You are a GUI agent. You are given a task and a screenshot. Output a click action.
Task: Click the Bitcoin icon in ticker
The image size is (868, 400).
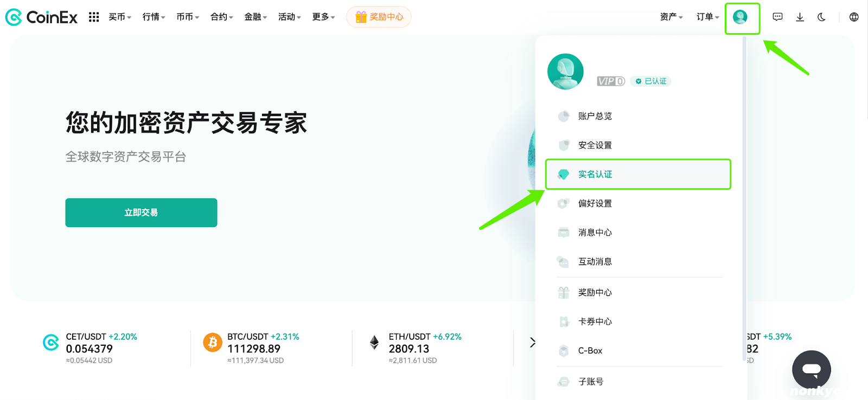(213, 343)
